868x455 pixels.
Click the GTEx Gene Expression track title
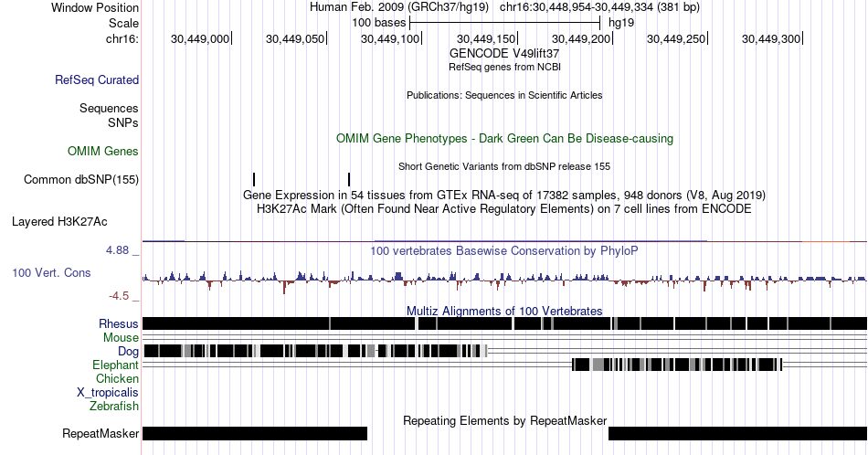click(x=504, y=195)
